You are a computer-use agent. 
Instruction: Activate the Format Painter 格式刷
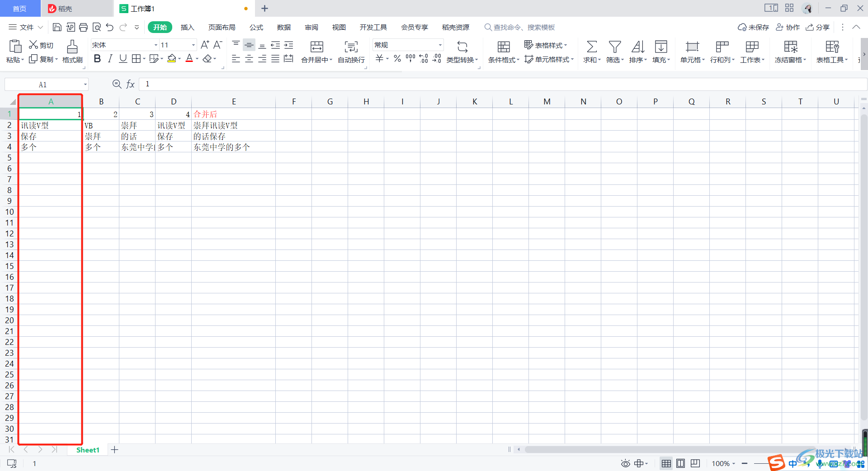click(72, 52)
